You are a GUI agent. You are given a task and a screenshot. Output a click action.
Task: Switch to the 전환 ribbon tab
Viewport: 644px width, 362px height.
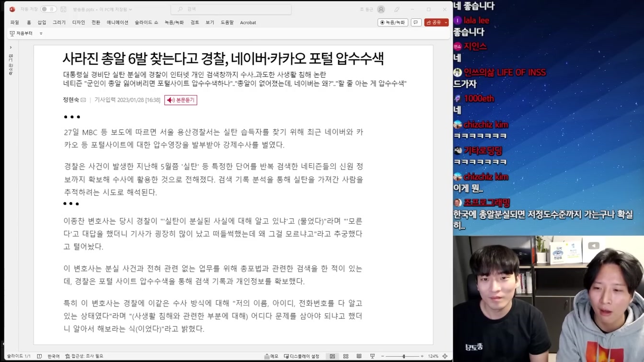[x=96, y=23]
